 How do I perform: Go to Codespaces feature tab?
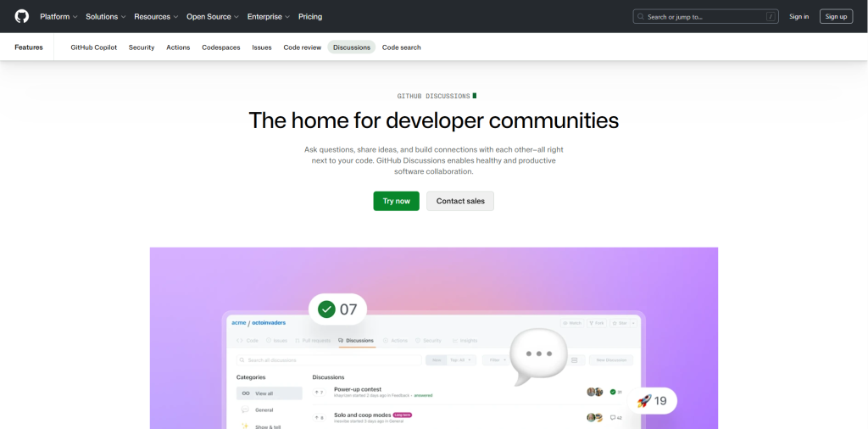click(x=221, y=47)
